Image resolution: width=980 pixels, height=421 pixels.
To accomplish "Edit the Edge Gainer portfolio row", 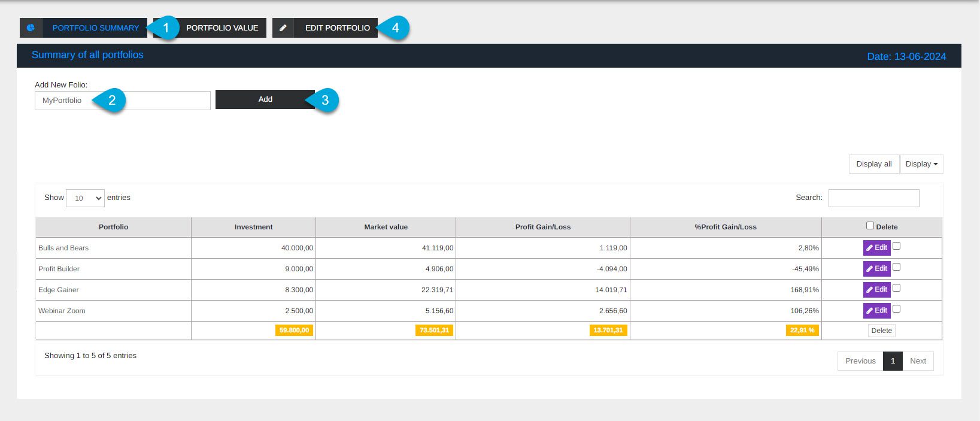I will point(876,290).
